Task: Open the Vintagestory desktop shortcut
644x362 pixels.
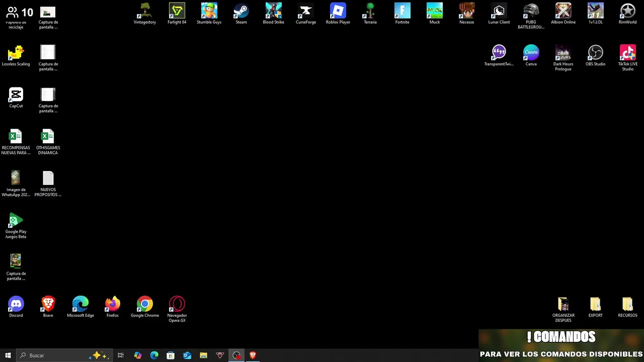Action: (145, 14)
